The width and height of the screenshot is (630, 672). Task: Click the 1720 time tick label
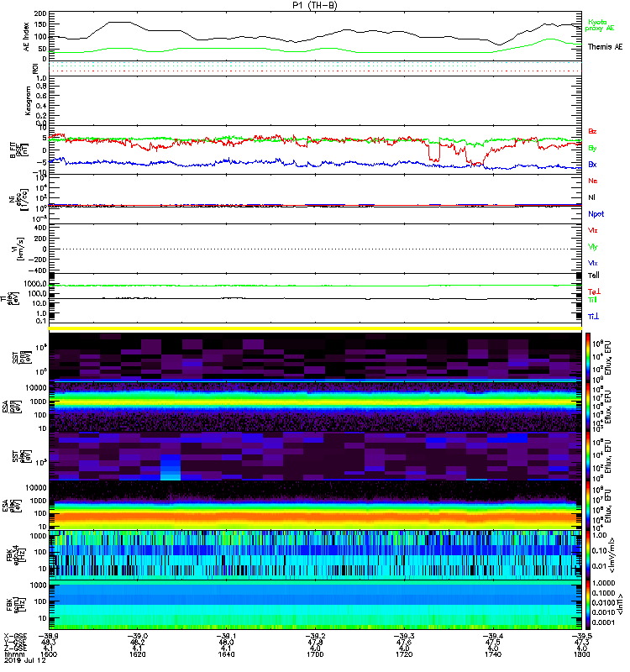tap(404, 654)
